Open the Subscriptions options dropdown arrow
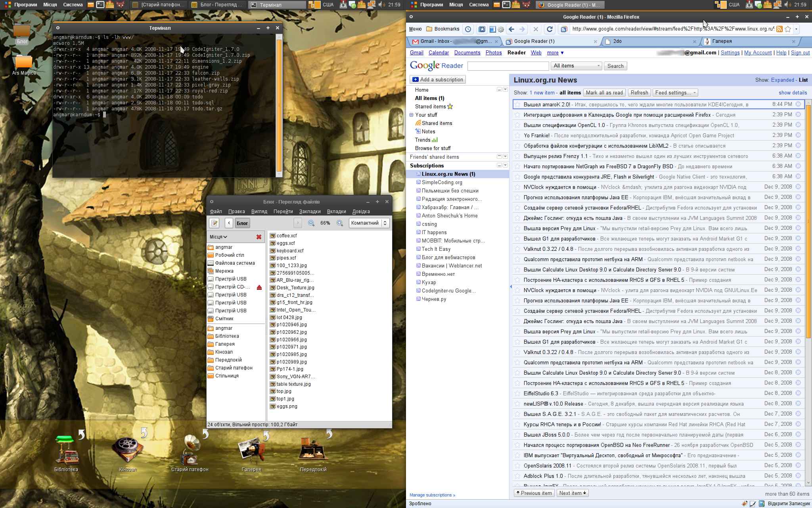Screen dimensions: 812x508 [x=505, y=165]
